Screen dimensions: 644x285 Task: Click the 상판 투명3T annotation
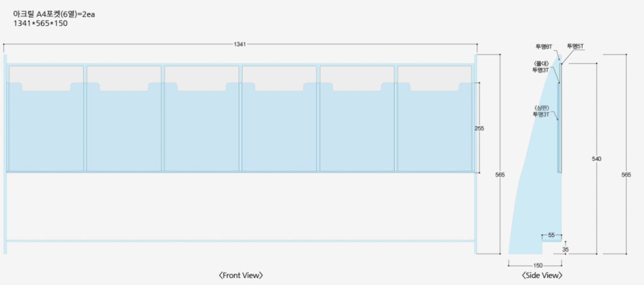click(x=541, y=111)
